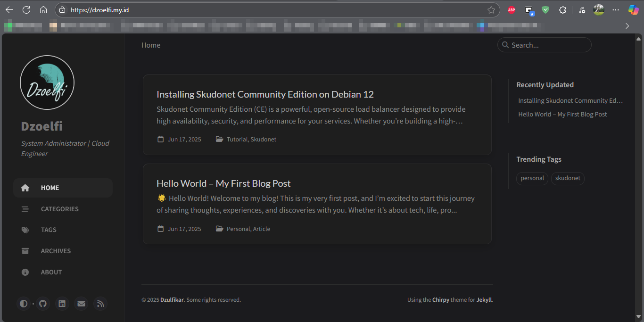The width and height of the screenshot is (644, 322).
Task: Select the skudonet trending tag
Action: click(x=568, y=178)
